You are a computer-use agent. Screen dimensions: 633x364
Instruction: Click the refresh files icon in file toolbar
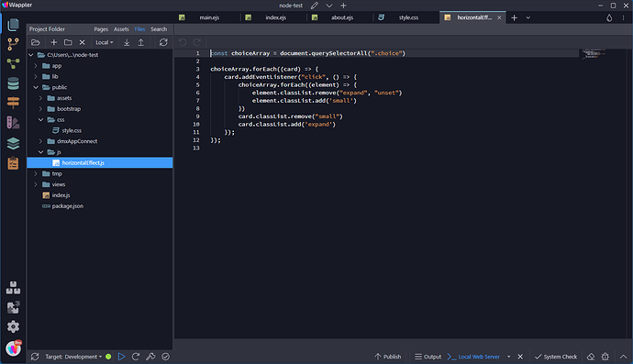tap(163, 42)
